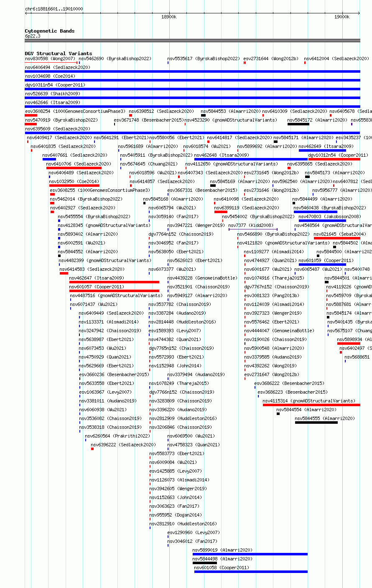Select the nsv526639 (Shaikh2009) label
The height and width of the screenshot is (588, 372).
[53, 94]
